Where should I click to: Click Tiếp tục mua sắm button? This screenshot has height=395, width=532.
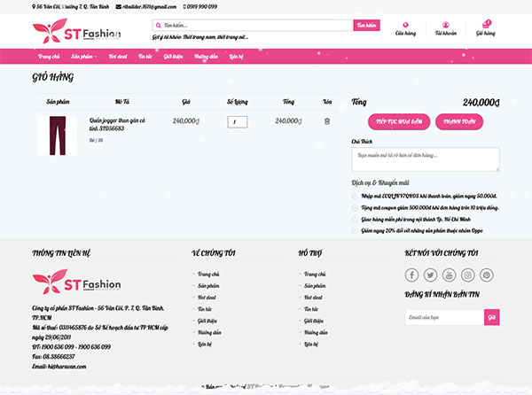[399, 121]
